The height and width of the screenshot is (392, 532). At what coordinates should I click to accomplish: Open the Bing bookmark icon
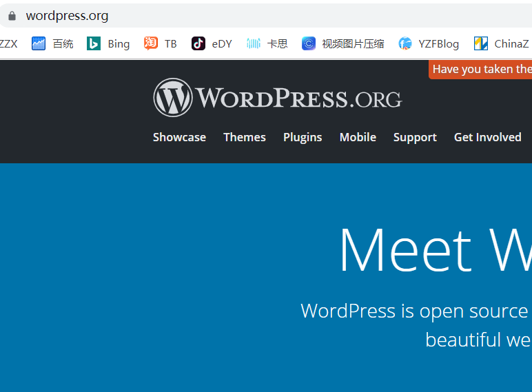click(x=94, y=43)
